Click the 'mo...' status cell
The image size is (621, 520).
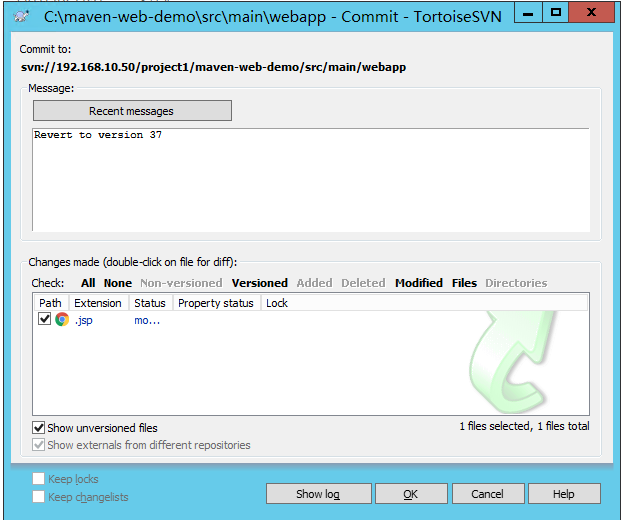[147, 320]
